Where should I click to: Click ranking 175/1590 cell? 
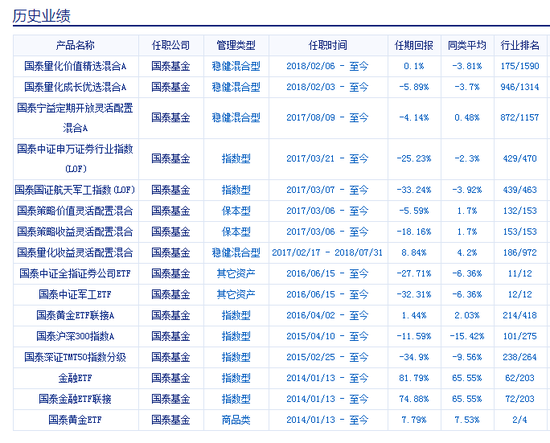(x=520, y=66)
